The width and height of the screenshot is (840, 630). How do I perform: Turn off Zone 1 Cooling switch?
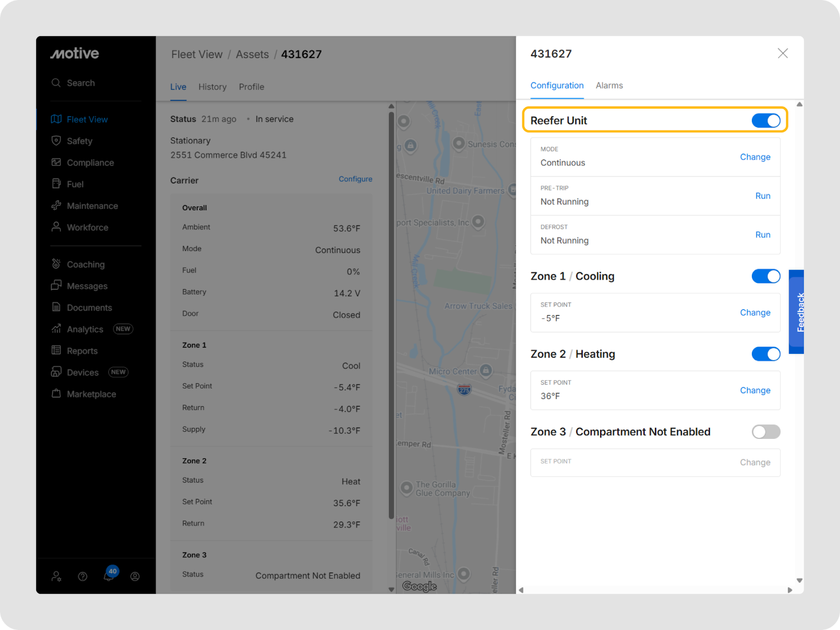765,276
